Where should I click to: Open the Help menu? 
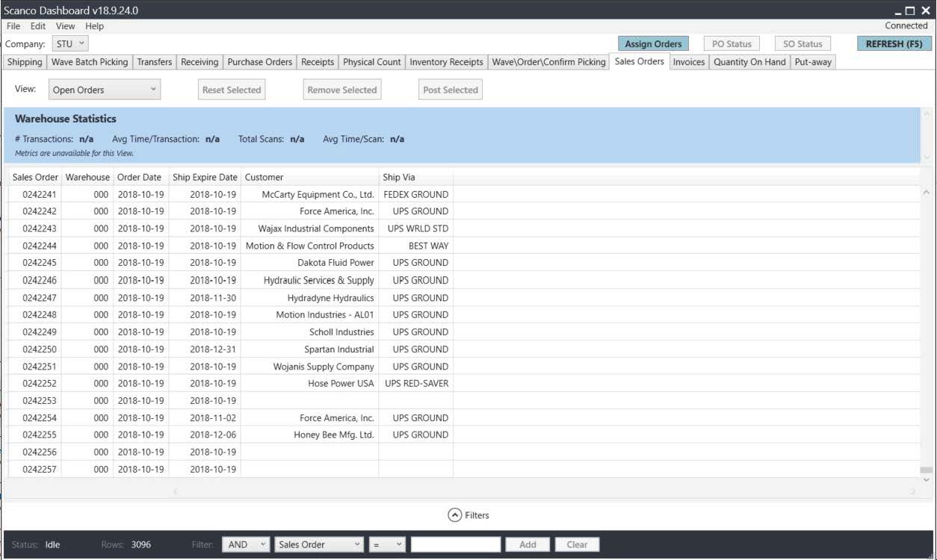pyautogui.click(x=93, y=25)
